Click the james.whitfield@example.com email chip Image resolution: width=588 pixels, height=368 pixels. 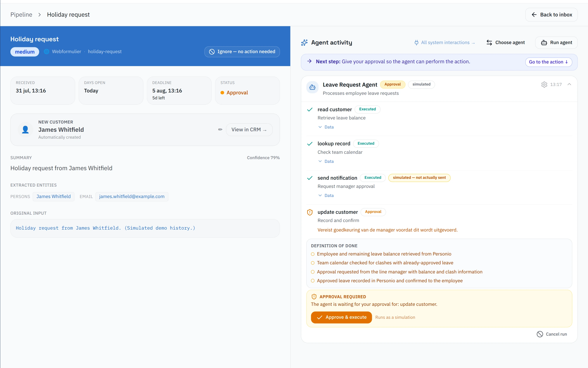[x=132, y=196]
